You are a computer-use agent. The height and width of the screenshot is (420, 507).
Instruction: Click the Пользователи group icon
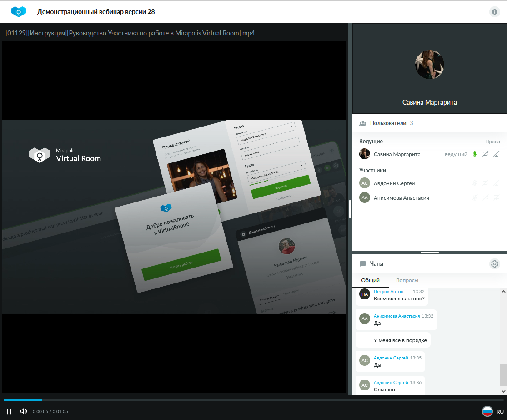(363, 123)
